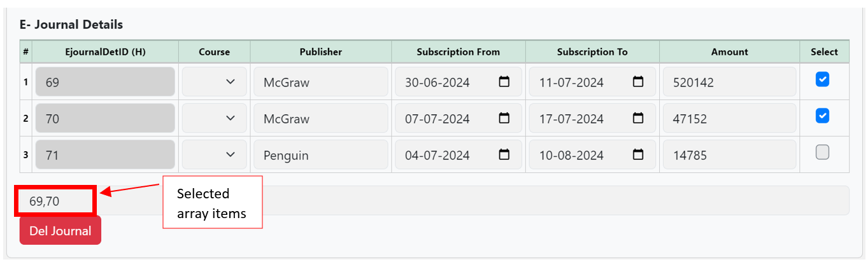Viewport: 868px width, 264px height.
Task: Click the McGraw publisher field in row 2
Action: [x=321, y=118]
